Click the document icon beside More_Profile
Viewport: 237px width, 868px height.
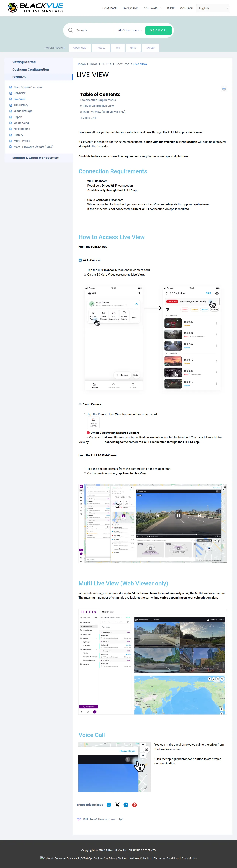[x=11, y=141]
